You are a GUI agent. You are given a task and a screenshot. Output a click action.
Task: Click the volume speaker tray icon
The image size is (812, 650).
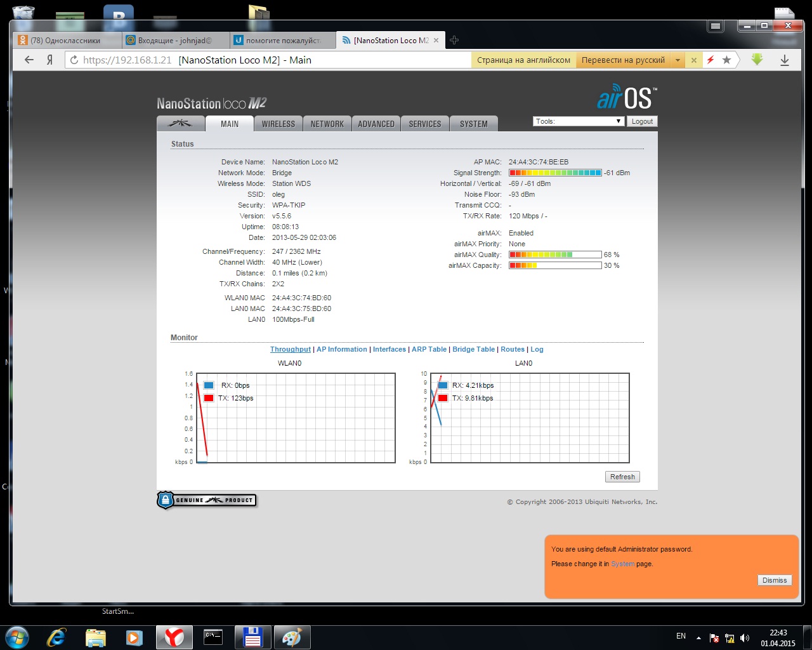744,638
